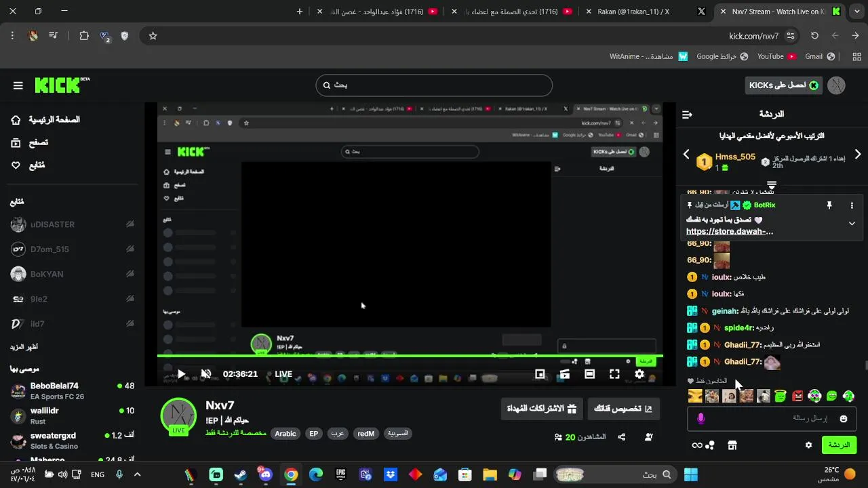Image resolution: width=868 pixels, height=488 pixels.
Task: Click the Gifted Subscriptions button
Action: pos(541,409)
